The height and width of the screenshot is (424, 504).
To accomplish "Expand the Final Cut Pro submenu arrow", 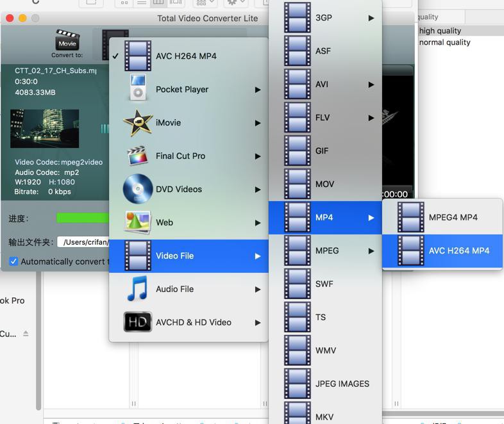I will [x=258, y=156].
